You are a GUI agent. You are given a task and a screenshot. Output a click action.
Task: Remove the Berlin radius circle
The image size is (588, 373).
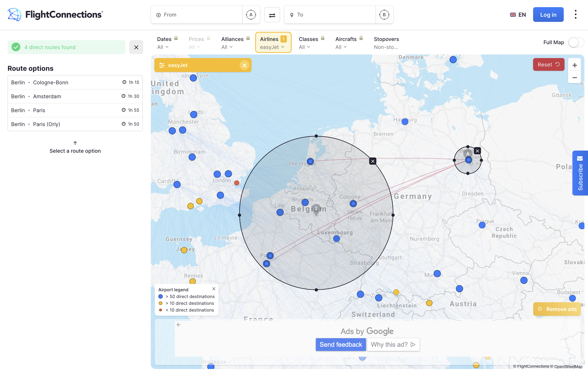coord(477,151)
